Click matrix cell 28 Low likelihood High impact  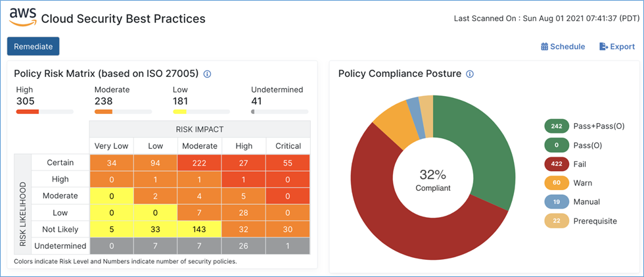click(x=244, y=213)
